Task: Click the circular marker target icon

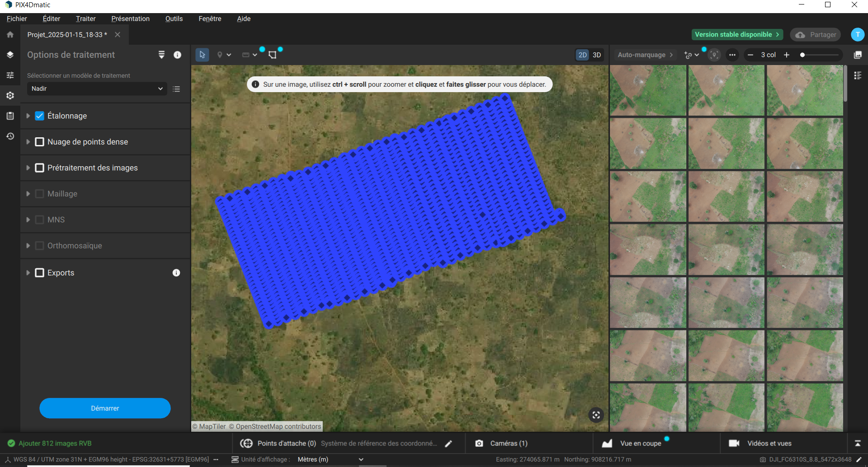Action: point(714,55)
